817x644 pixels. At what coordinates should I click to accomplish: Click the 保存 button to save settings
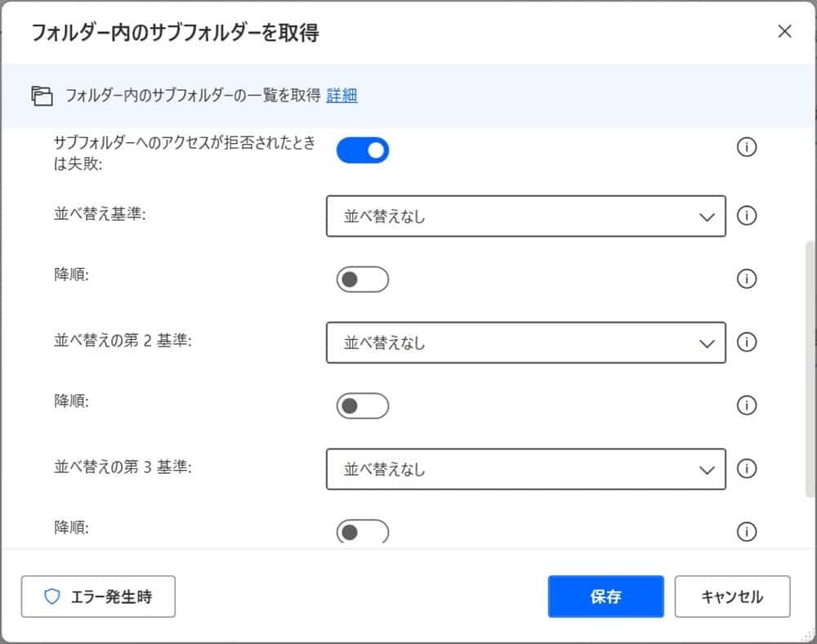coord(605,597)
